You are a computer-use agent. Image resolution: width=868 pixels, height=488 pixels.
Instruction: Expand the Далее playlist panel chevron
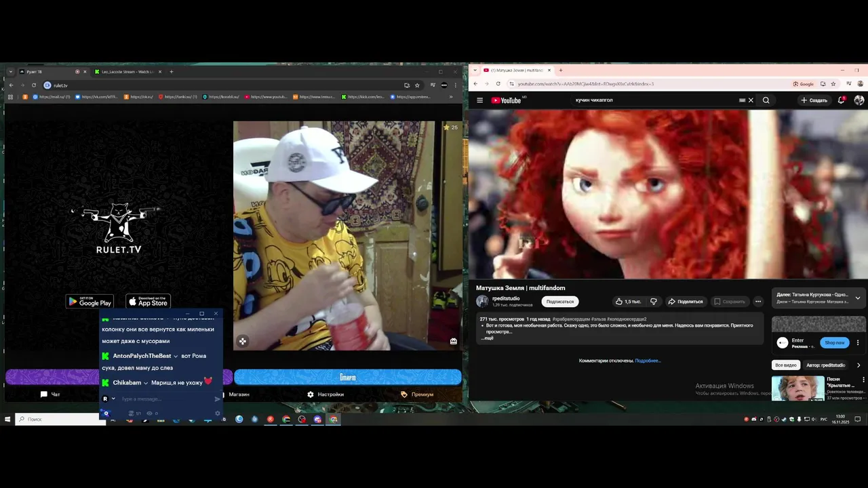(x=858, y=298)
